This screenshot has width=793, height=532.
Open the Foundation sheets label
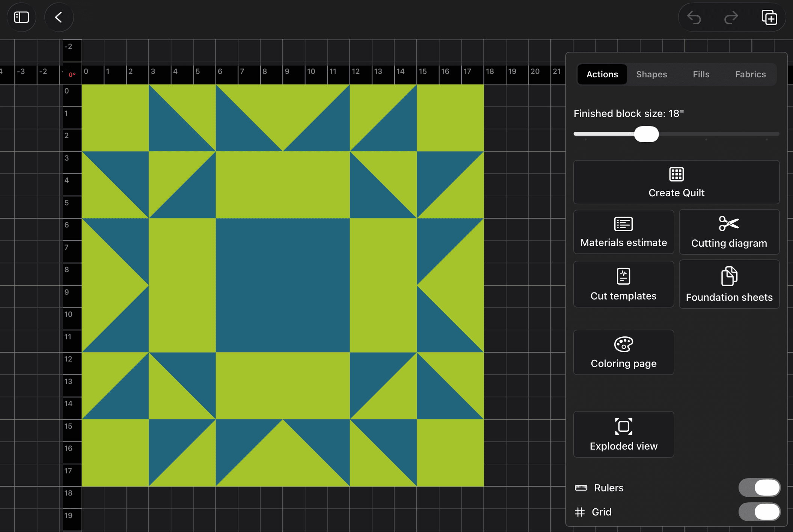tap(729, 297)
